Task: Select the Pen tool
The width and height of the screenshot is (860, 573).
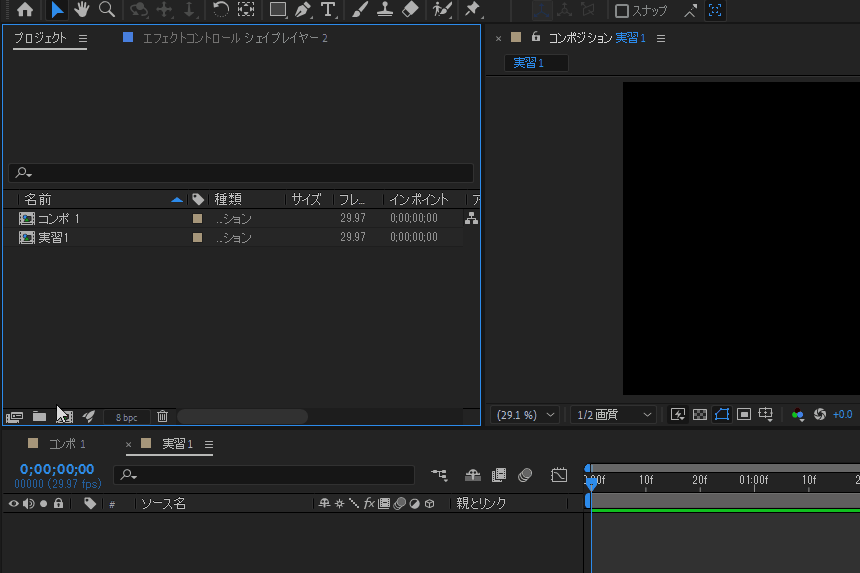Action: point(303,9)
